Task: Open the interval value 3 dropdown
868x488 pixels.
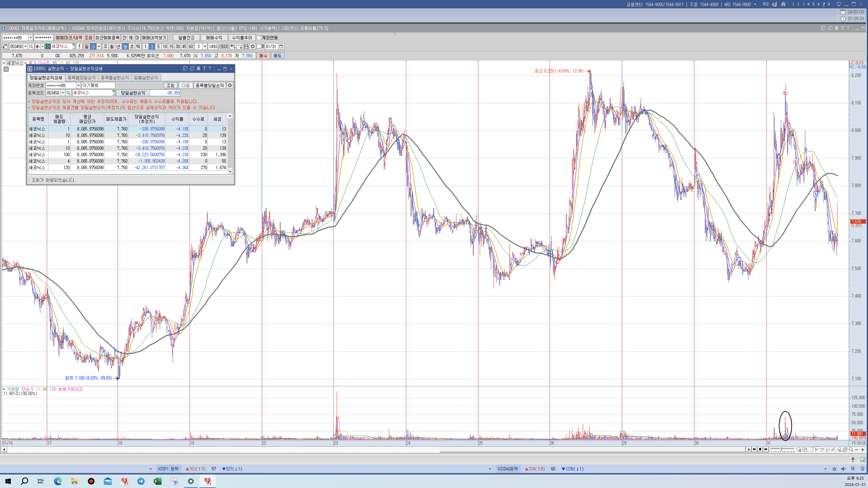Action: [x=205, y=46]
